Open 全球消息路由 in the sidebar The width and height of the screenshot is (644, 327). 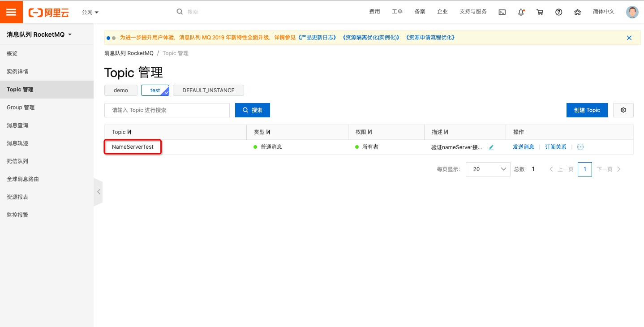47,179
